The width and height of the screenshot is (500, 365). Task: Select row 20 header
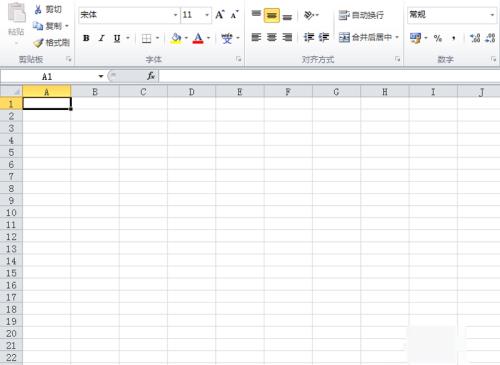click(11, 333)
